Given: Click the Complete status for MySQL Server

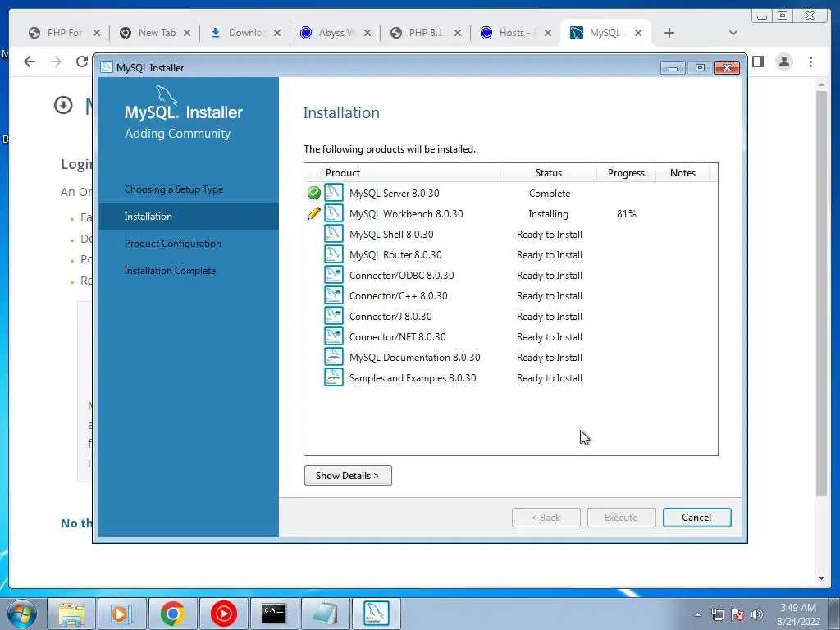Looking at the screenshot, I should pos(549,194).
